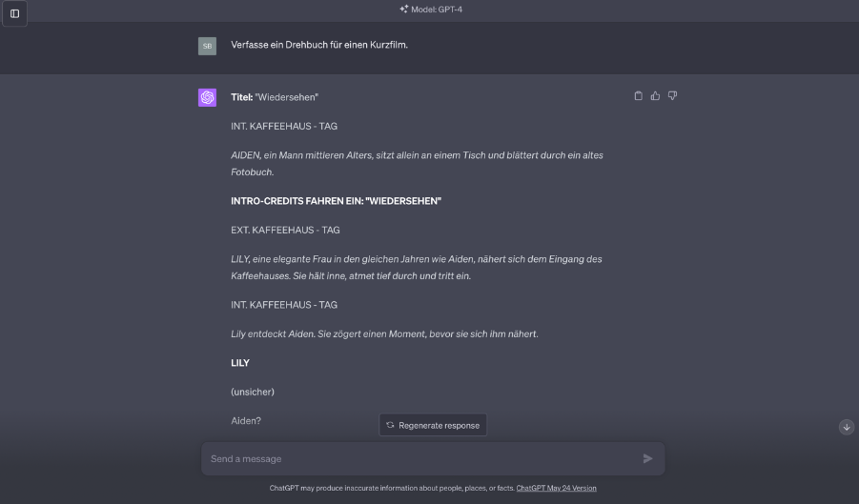
Task: Click the dialogue line "Aiden?"
Action: [x=246, y=420]
